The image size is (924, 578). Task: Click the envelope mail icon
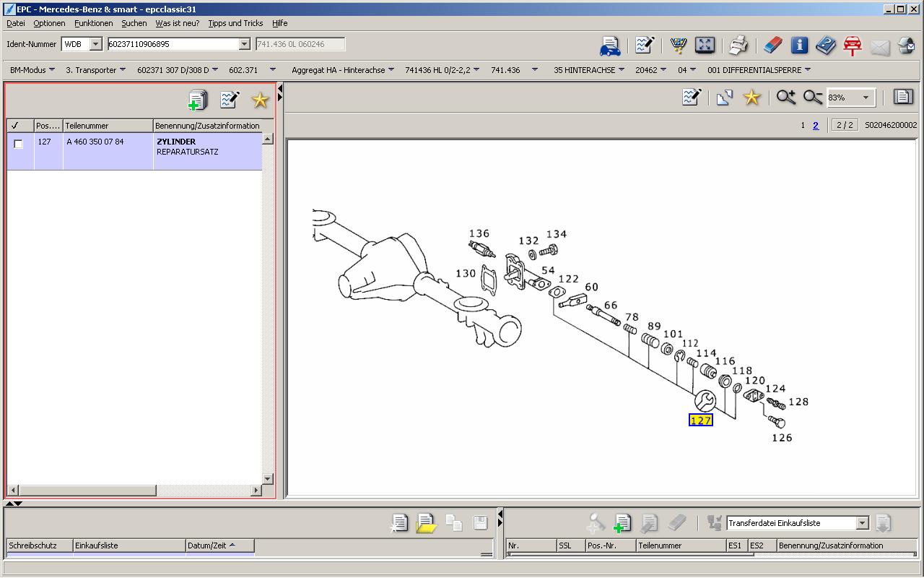click(x=880, y=47)
